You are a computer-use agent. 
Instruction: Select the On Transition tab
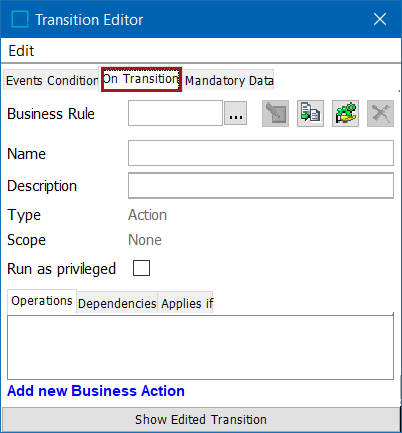(x=141, y=79)
